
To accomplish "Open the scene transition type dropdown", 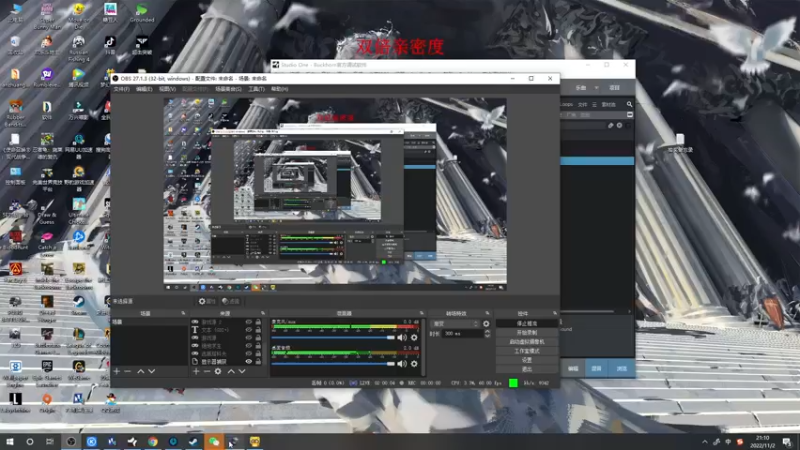I will (455, 324).
